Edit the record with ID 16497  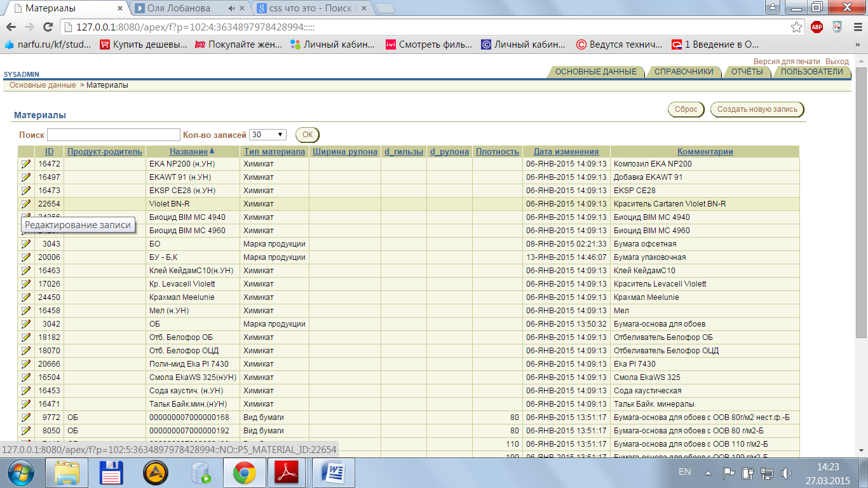click(x=26, y=177)
